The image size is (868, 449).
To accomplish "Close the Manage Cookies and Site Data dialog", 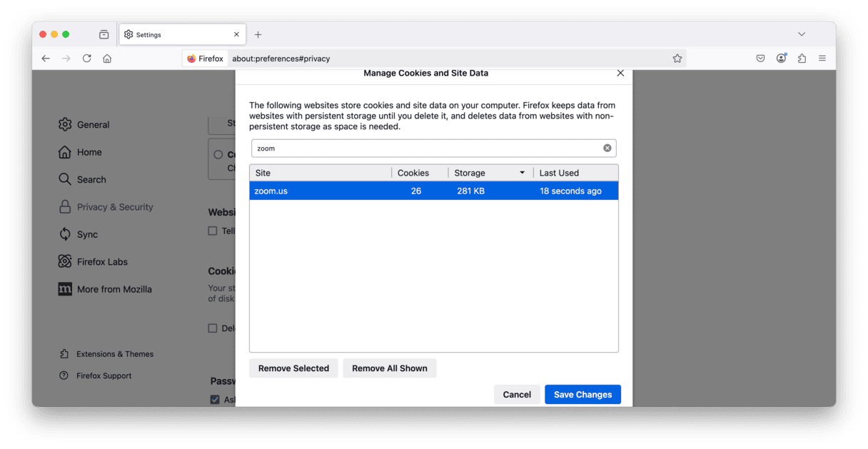I will tap(620, 73).
